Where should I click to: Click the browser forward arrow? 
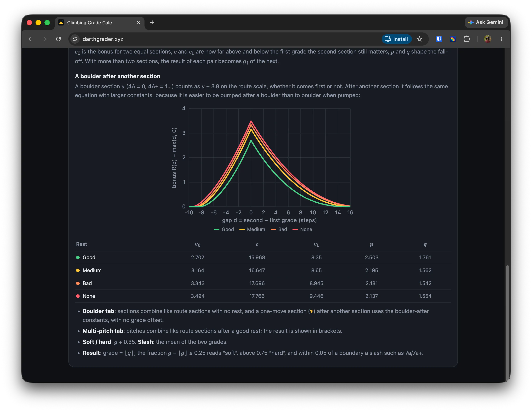(44, 39)
